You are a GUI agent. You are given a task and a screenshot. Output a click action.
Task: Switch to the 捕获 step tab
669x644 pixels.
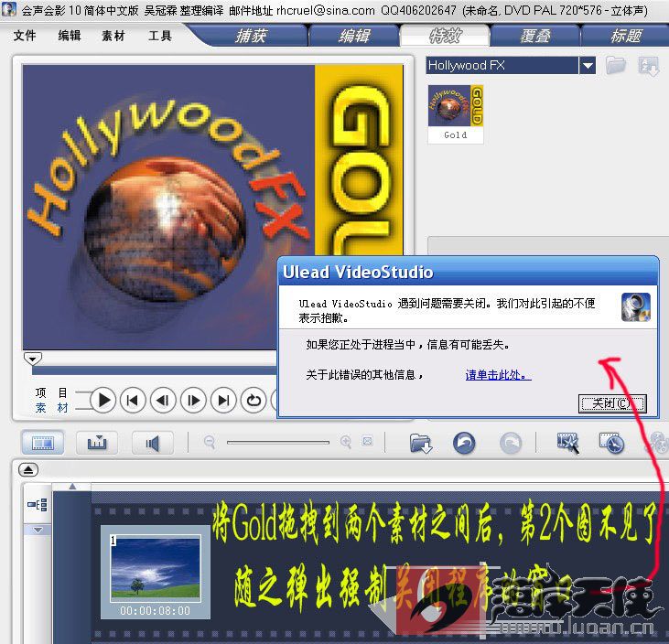(251, 36)
